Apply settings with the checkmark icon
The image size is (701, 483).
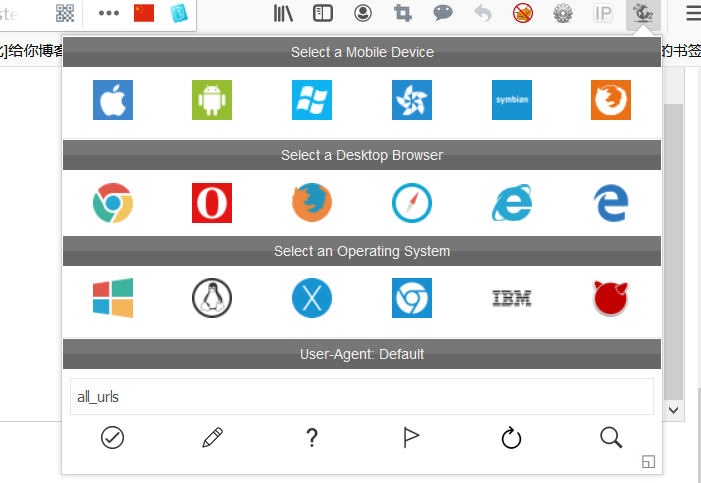pyautogui.click(x=112, y=437)
